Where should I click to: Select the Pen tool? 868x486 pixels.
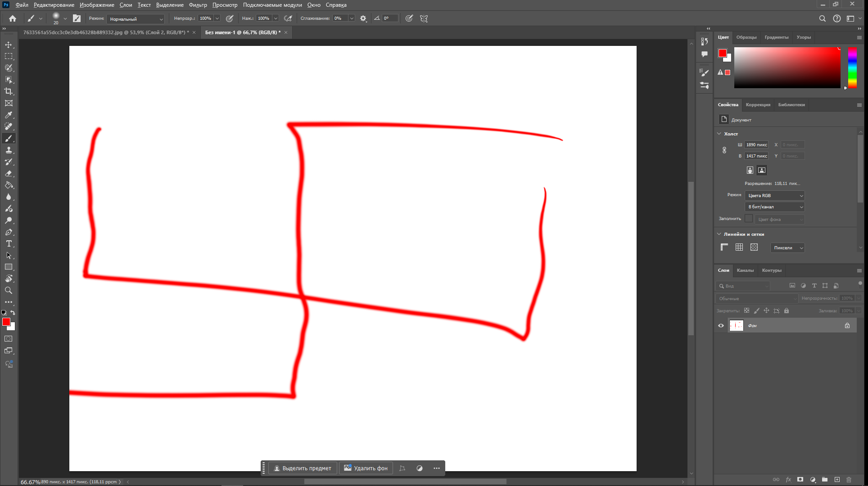(9, 232)
